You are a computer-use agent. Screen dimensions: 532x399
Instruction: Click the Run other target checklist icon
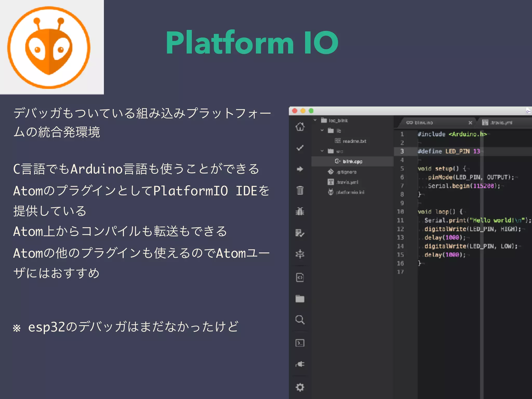point(300,233)
